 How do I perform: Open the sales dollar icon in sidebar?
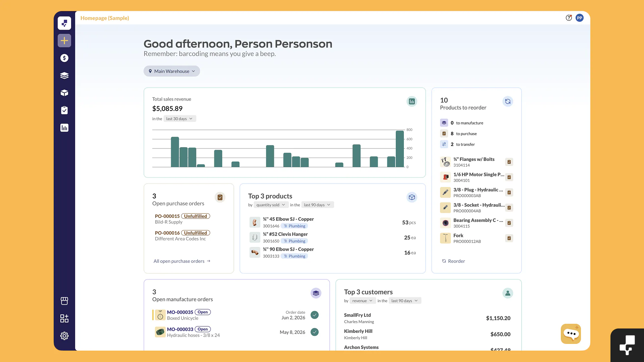(64, 58)
